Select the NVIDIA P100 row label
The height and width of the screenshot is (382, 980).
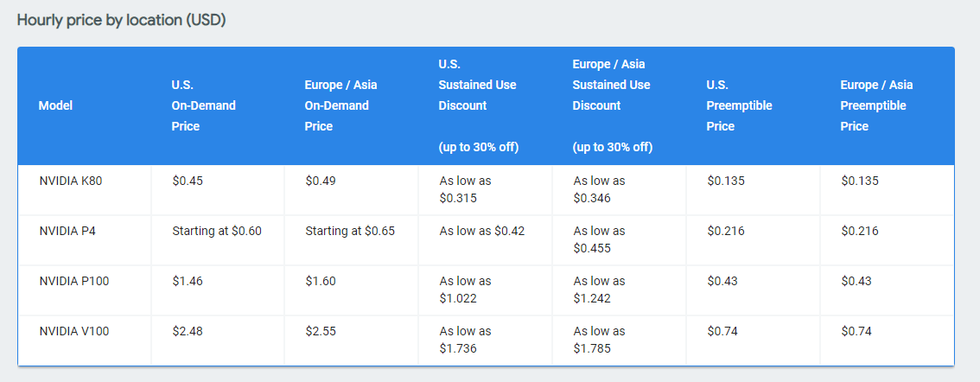pos(73,281)
